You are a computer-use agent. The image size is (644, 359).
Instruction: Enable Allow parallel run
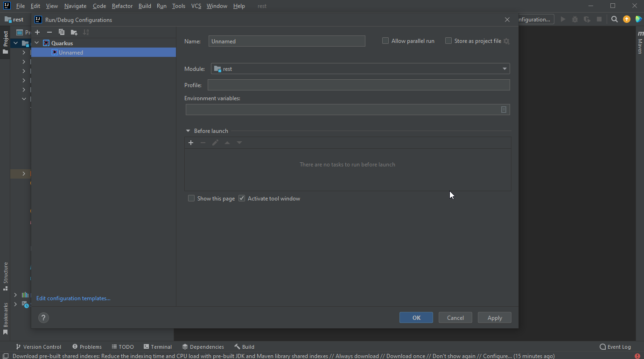[x=385, y=41]
